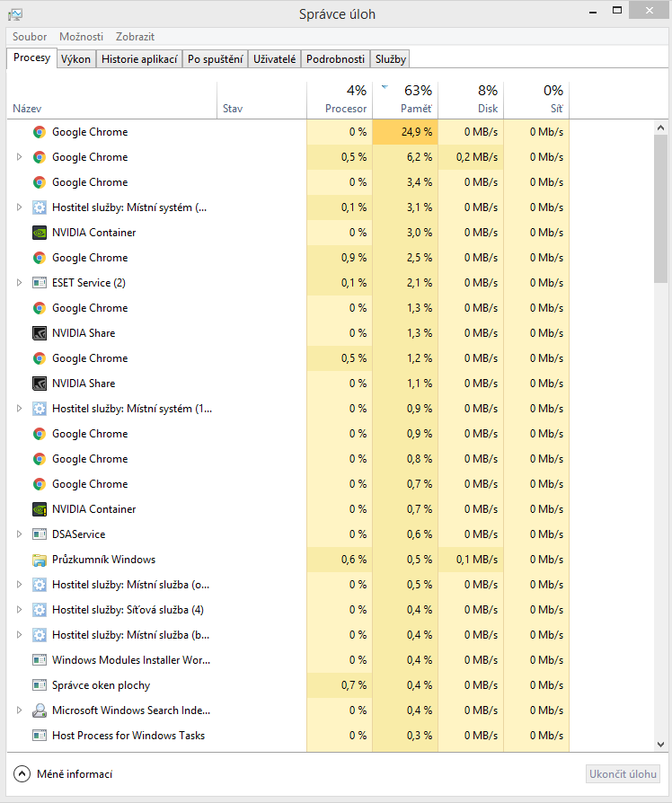Image resolution: width=672 pixels, height=803 pixels.
Task: Expand the DSAService process group
Action: [x=19, y=534]
